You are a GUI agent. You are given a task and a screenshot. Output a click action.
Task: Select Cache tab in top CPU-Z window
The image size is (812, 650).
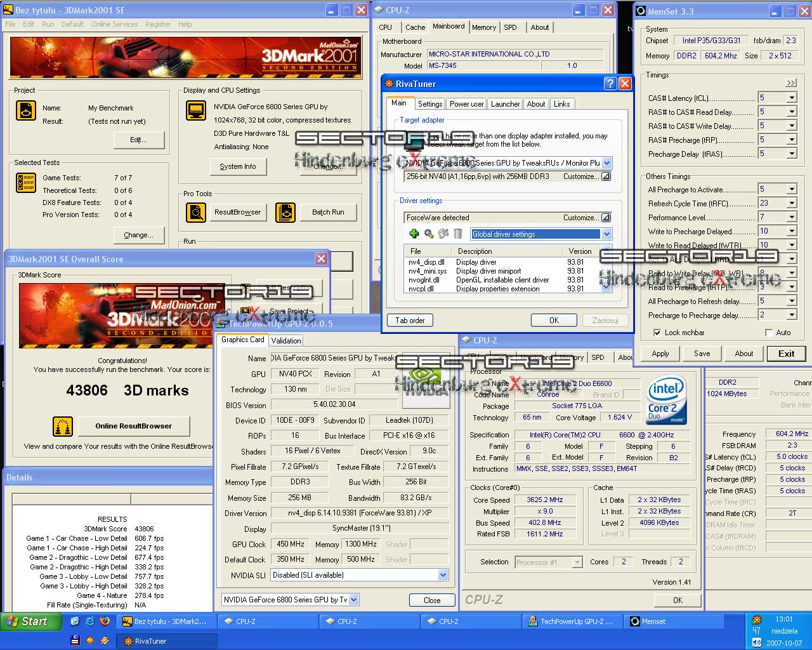tap(416, 27)
